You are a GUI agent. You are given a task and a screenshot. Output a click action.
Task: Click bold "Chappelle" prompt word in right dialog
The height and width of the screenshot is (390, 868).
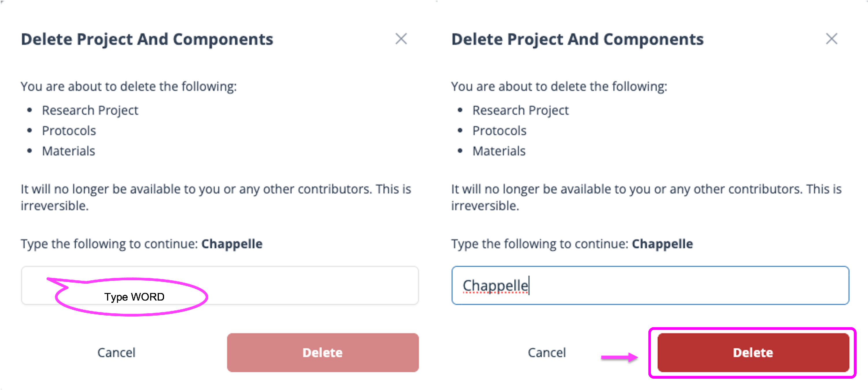(662, 244)
